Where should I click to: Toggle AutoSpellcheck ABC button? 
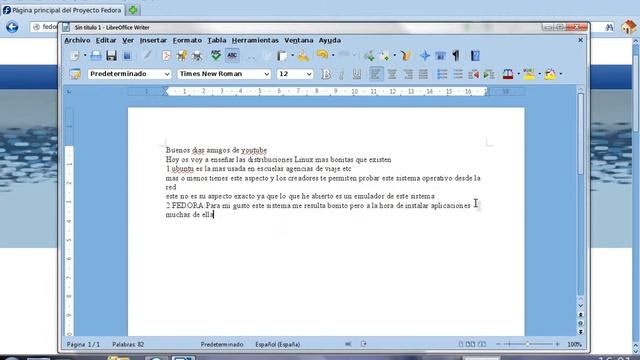coord(232,56)
